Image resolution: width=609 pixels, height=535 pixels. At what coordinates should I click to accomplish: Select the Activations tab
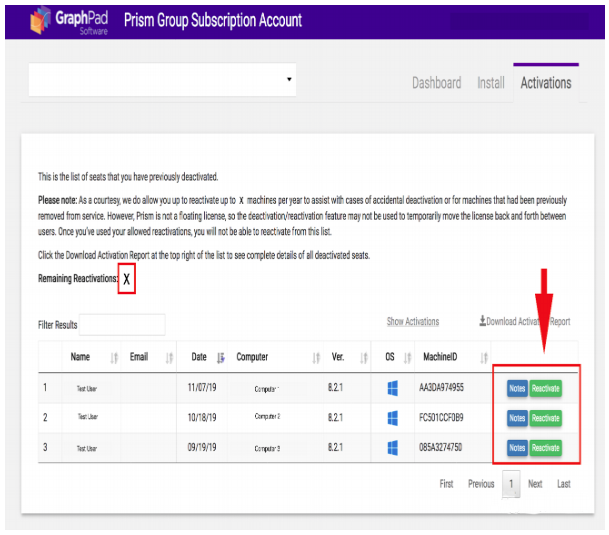click(x=546, y=83)
